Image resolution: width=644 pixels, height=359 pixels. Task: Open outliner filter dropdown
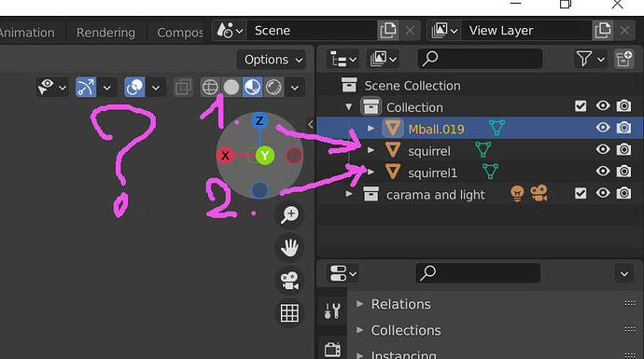[590, 59]
